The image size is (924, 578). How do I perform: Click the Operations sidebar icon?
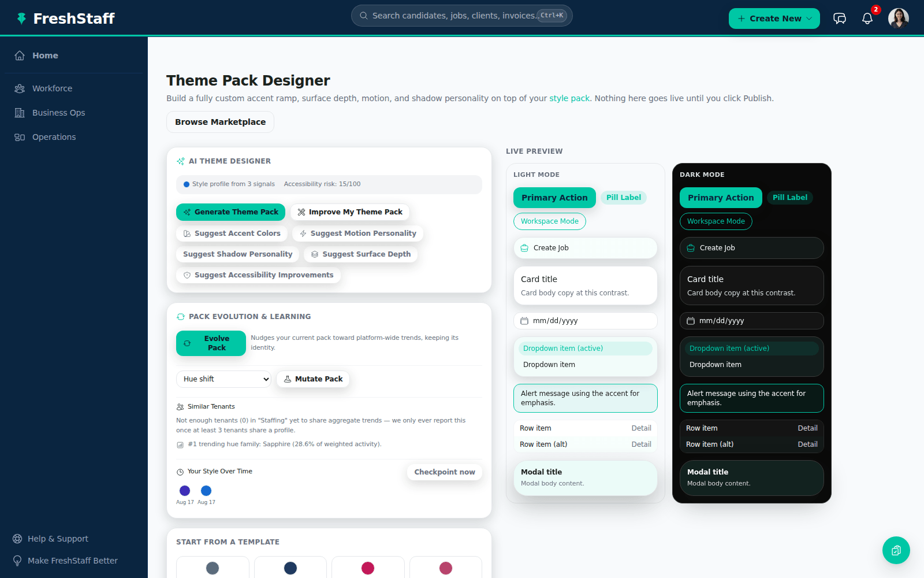[20, 137]
